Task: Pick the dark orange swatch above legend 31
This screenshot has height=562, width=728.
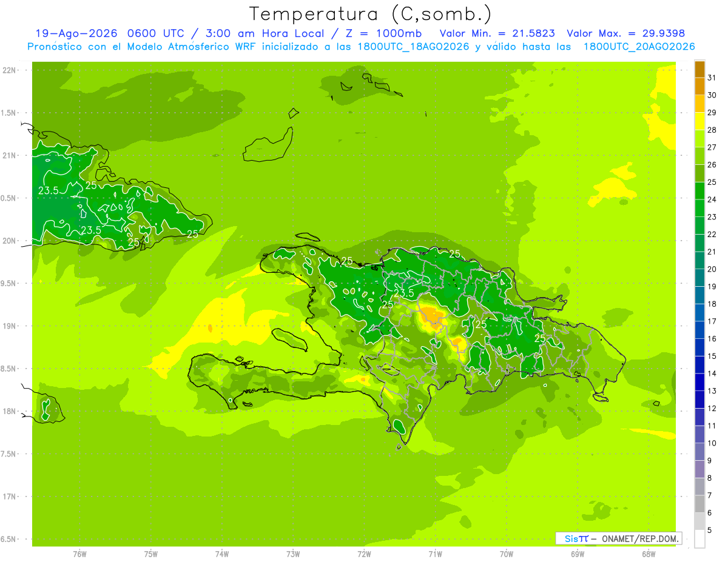Action: [x=699, y=70]
